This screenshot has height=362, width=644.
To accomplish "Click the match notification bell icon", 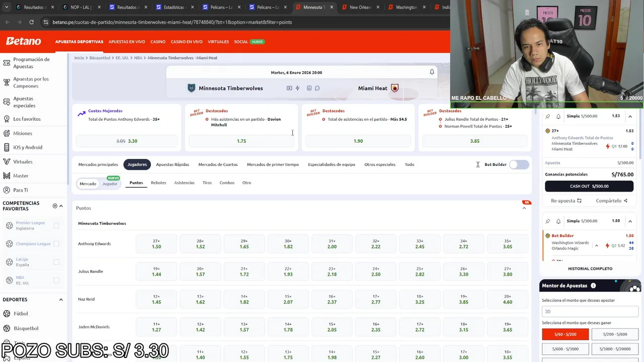I will click(x=432, y=72).
